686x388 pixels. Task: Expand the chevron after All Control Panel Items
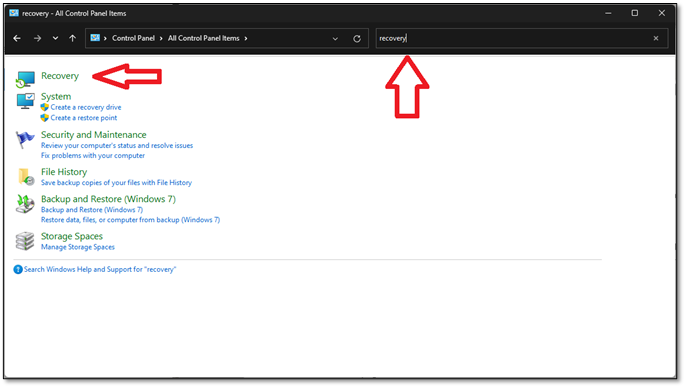(x=246, y=38)
